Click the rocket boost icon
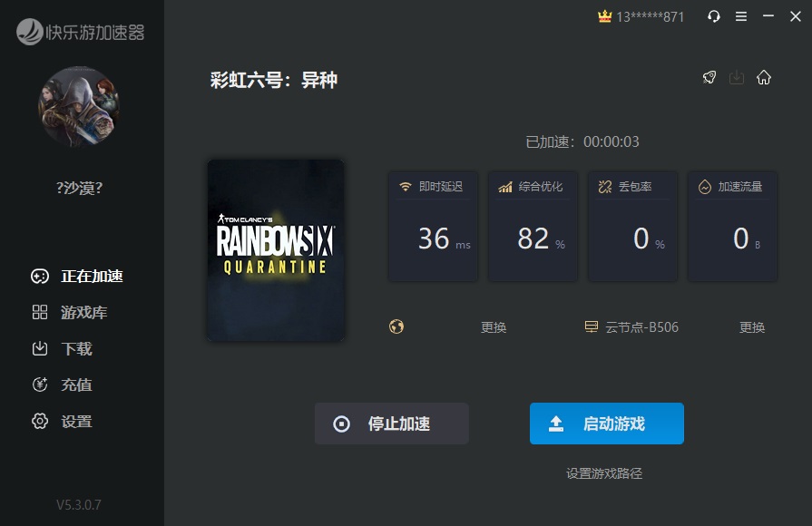This screenshot has width=812, height=526. 709,78
